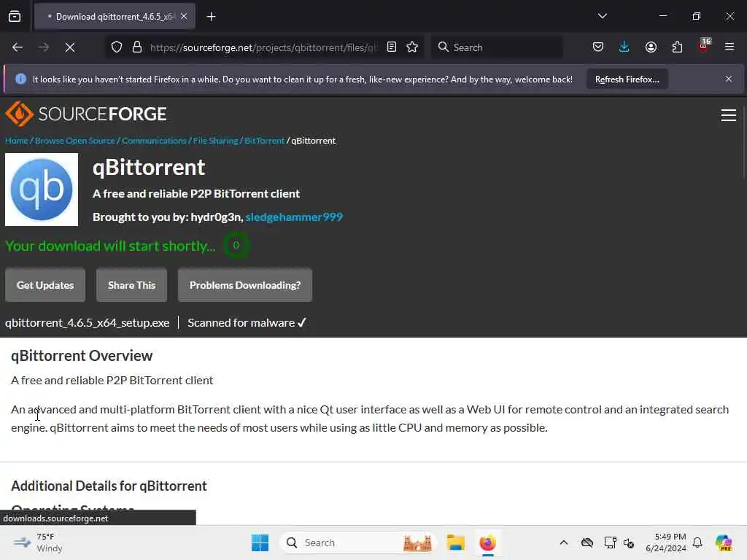747x560 pixels.
Task: Open the Firefox application menu
Action: [x=729, y=47]
